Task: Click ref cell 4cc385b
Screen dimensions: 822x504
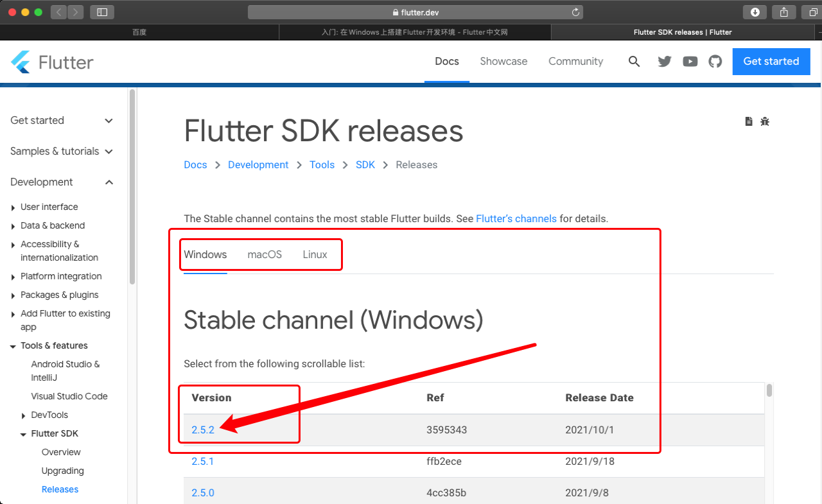Action: click(x=446, y=493)
